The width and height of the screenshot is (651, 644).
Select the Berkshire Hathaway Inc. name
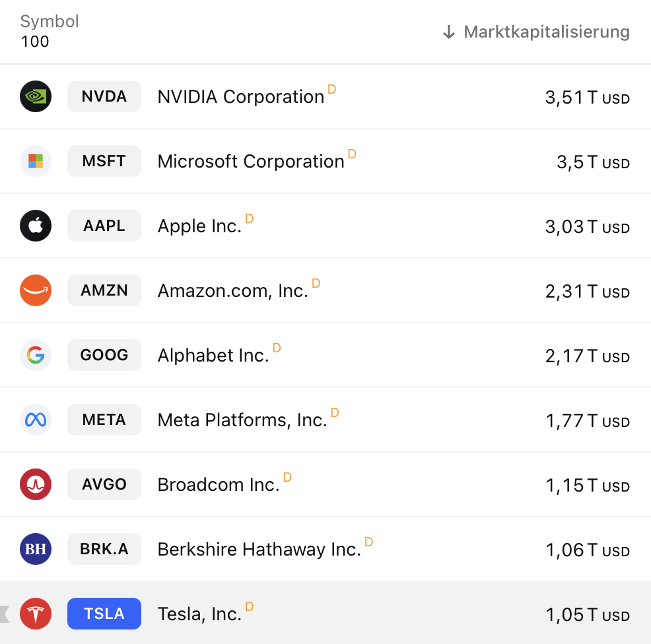pyautogui.click(x=259, y=550)
